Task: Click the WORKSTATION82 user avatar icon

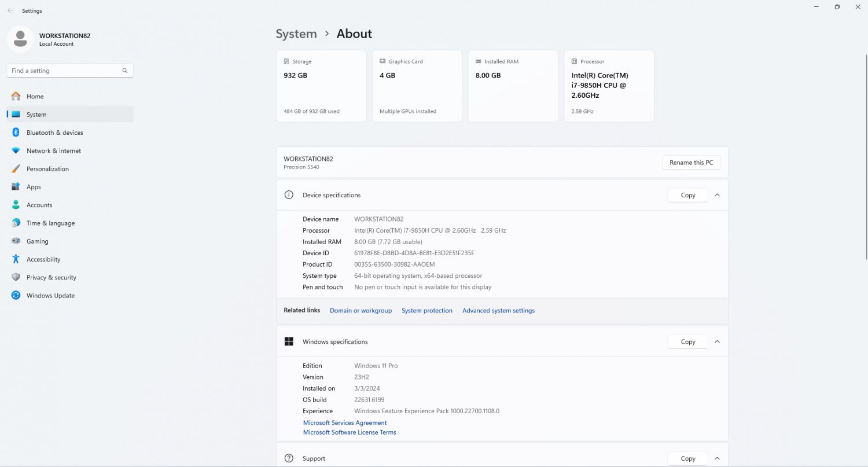Action: tap(20, 39)
